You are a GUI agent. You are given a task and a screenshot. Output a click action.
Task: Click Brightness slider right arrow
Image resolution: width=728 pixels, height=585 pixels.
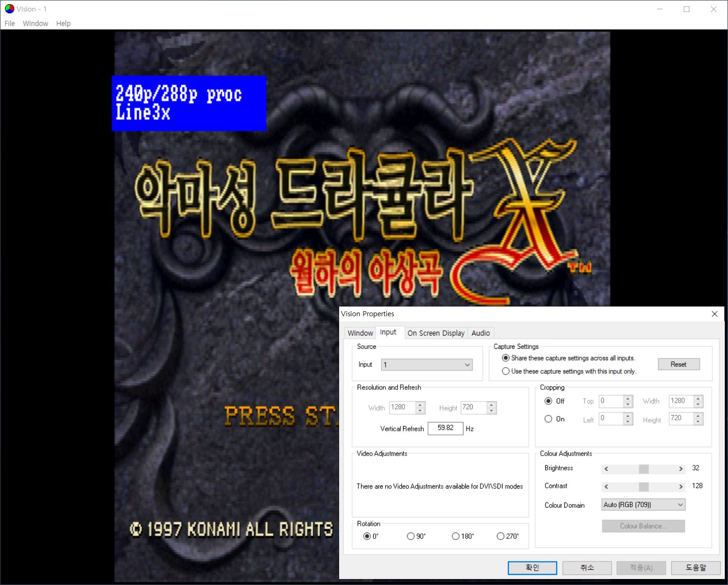681,469
